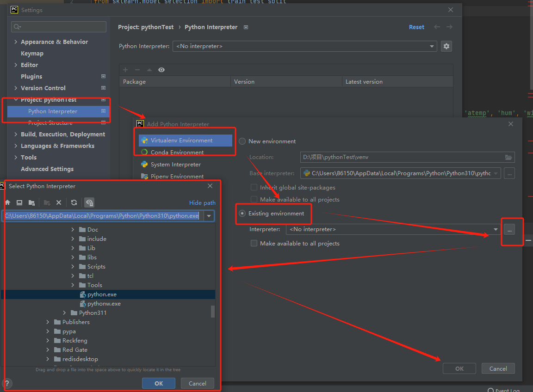
Task: Click the forward arrow in Settings header
Action: pos(449,27)
